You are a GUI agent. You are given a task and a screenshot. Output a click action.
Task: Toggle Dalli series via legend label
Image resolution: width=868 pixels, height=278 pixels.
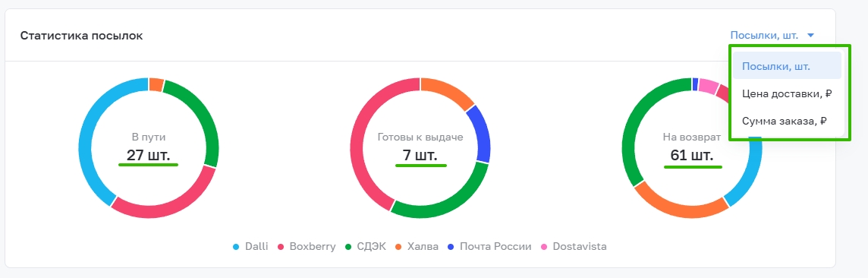(x=256, y=246)
